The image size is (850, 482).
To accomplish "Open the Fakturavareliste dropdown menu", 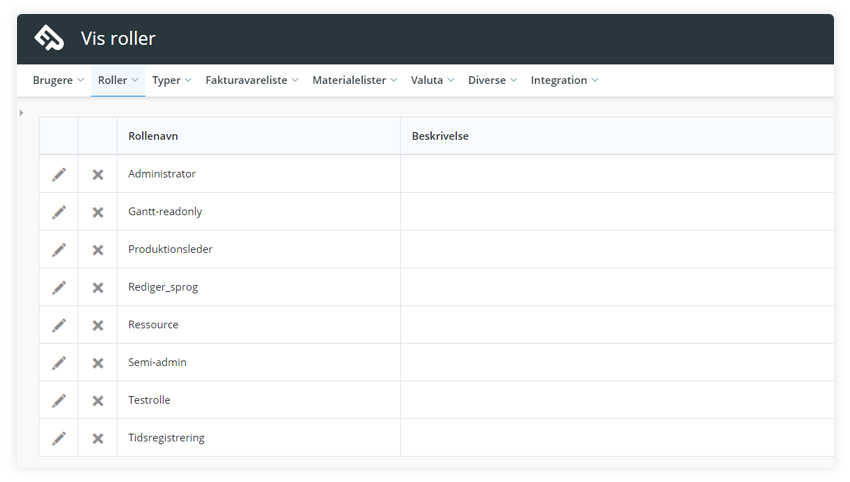I will [252, 80].
